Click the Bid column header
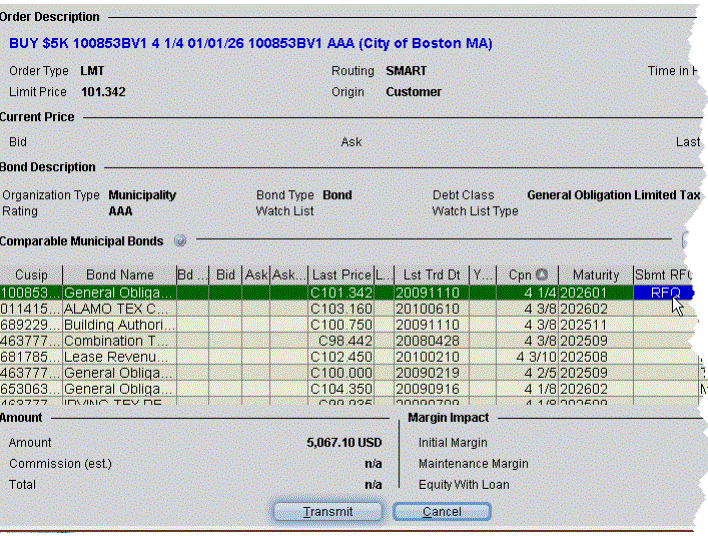The image size is (708, 536). tap(225, 275)
